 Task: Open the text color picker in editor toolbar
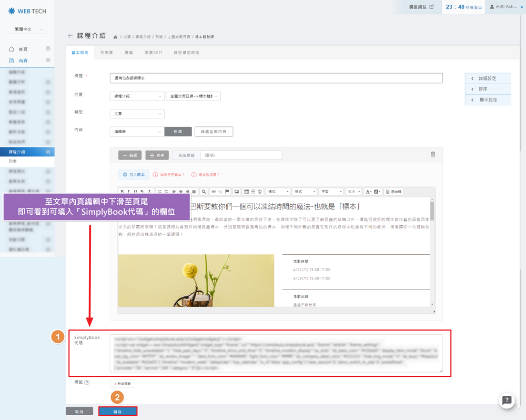[x=368, y=192]
